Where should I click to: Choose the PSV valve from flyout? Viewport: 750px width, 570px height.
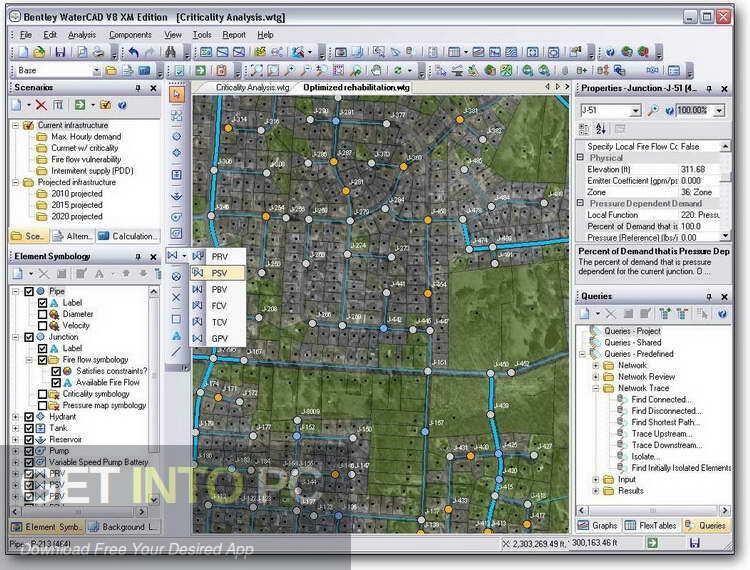pyautogui.click(x=218, y=273)
